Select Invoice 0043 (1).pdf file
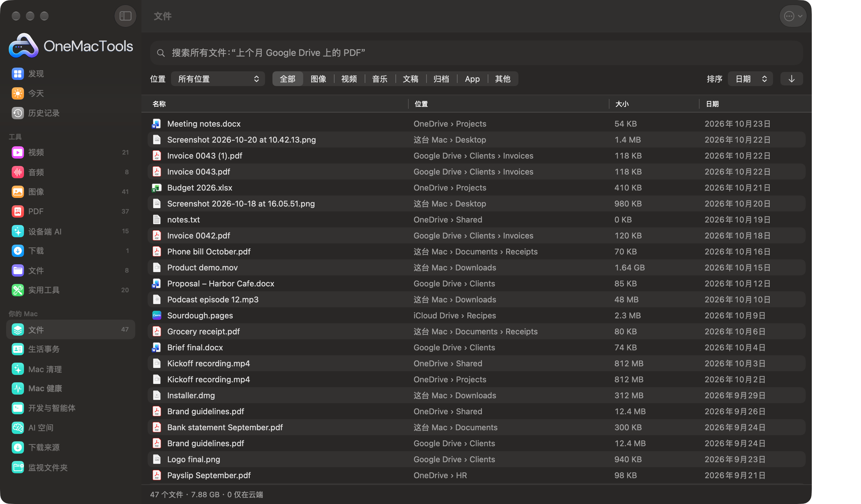The image size is (861, 504). pyautogui.click(x=476, y=156)
